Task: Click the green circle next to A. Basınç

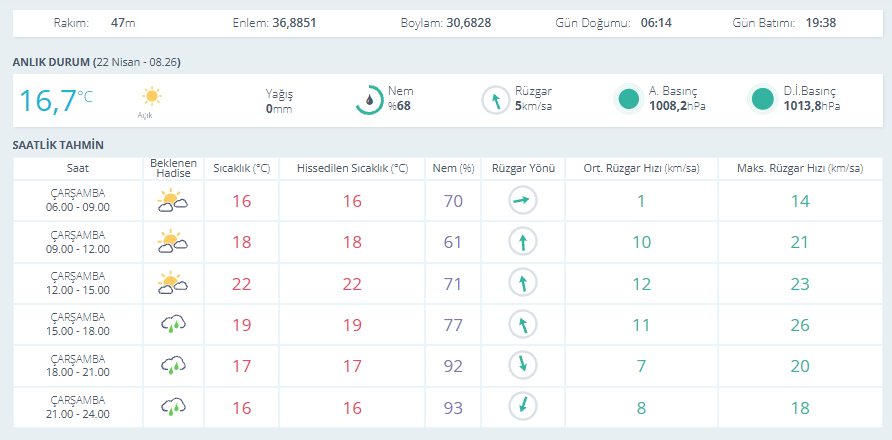Action: 628,99
